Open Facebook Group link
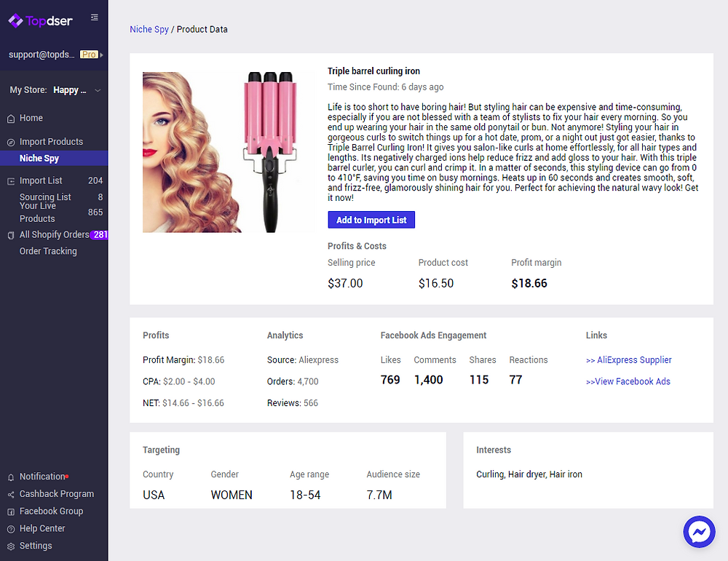Viewport: 728px width, 561px height. point(51,511)
